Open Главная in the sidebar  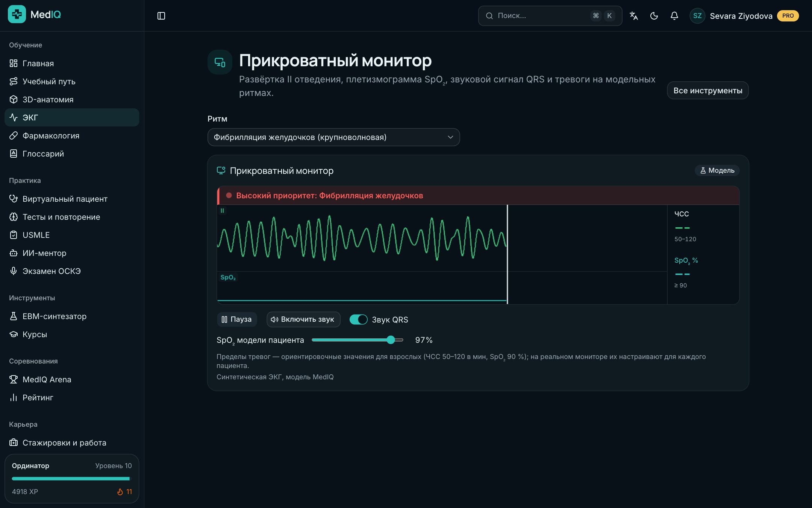[72, 63]
